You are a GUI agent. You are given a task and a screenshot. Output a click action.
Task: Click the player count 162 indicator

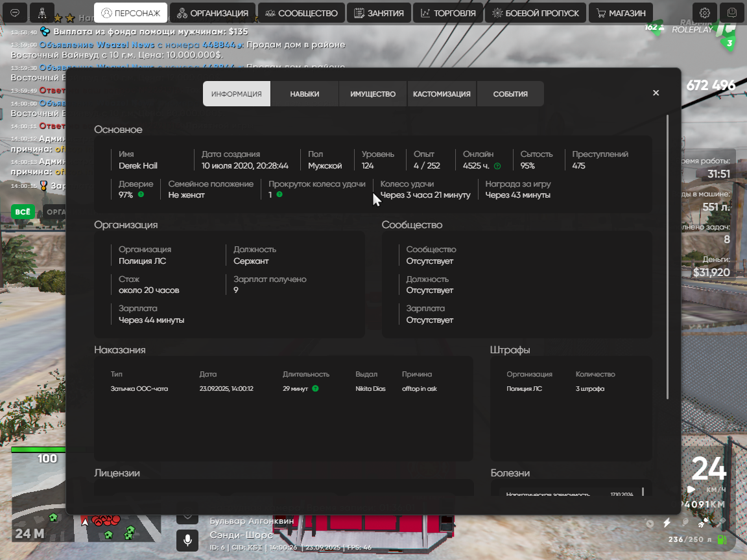pyautogui.click(x=654, y=27)
